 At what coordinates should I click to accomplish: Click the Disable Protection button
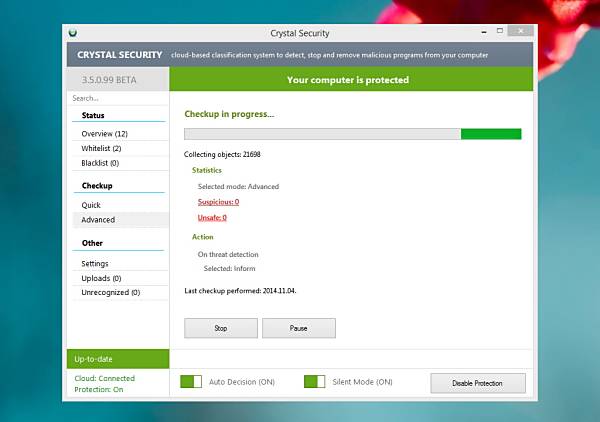tap(478, 383)
